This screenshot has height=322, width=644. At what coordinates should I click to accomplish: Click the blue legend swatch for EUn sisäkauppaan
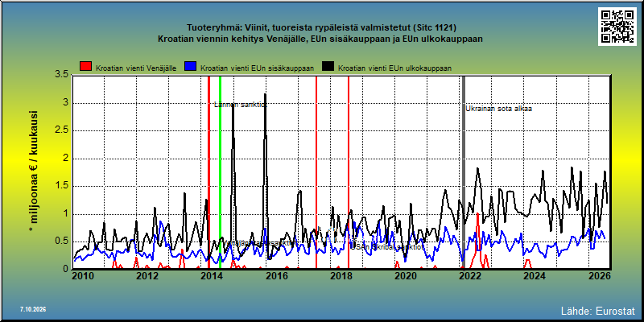[191, 66]
